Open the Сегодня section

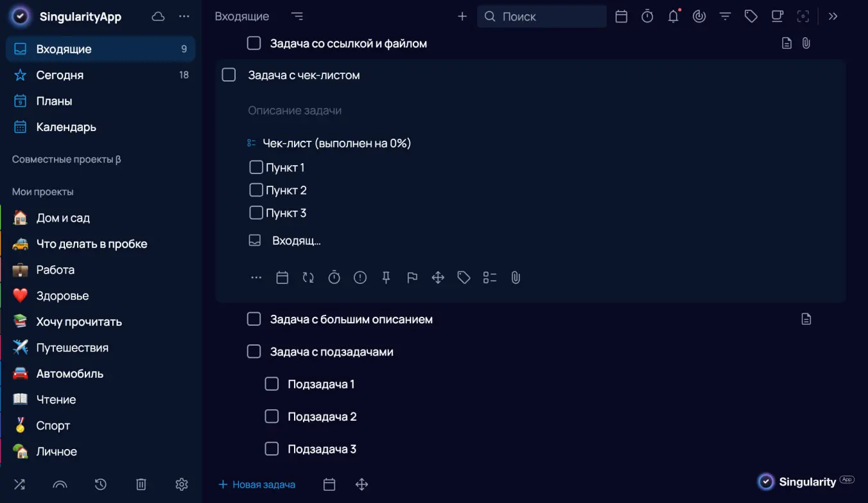tap(60, 75)
